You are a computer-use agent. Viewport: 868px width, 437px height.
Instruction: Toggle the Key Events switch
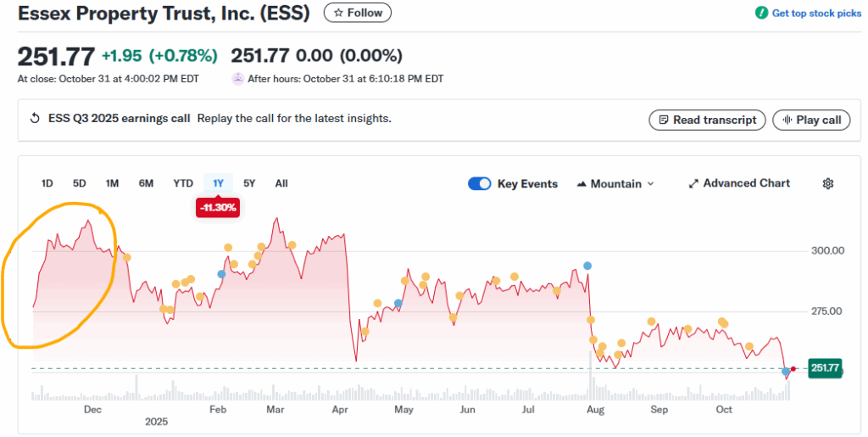[x=480, y=183]
